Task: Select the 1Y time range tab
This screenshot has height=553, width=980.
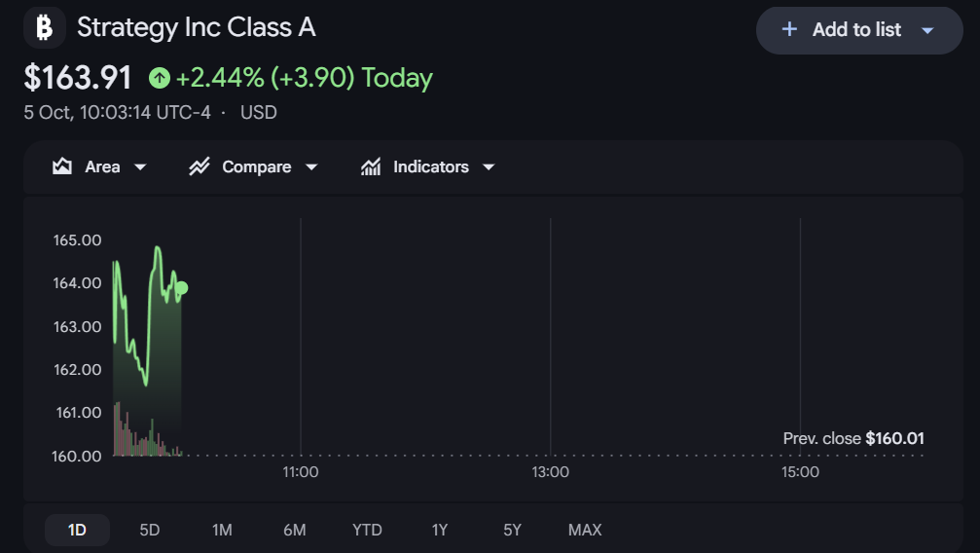Action: click(x=439, y=530)
